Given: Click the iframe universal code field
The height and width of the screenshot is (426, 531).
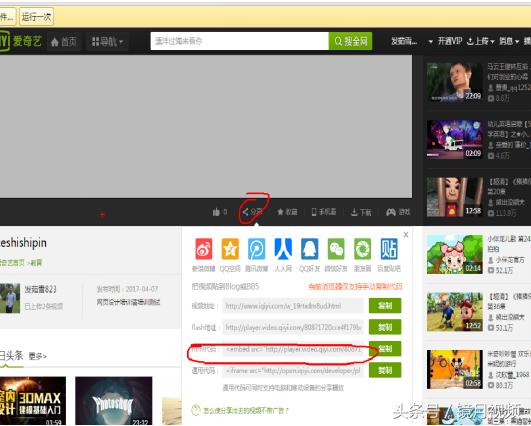Looking at the screenshot, I should [x=293, y=370].
